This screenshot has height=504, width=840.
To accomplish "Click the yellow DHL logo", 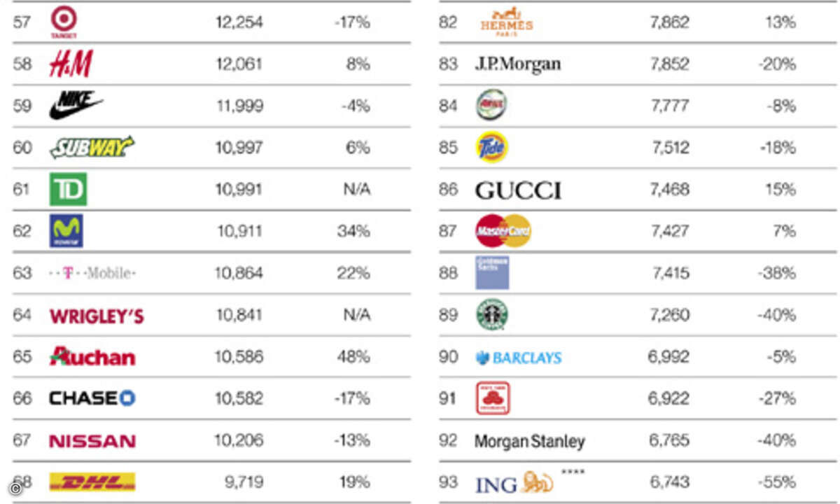I will 92,482.
